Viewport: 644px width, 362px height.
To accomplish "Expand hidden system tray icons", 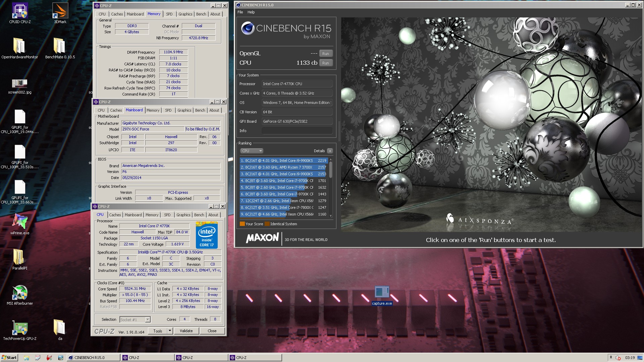I will [x=611, y=357].
